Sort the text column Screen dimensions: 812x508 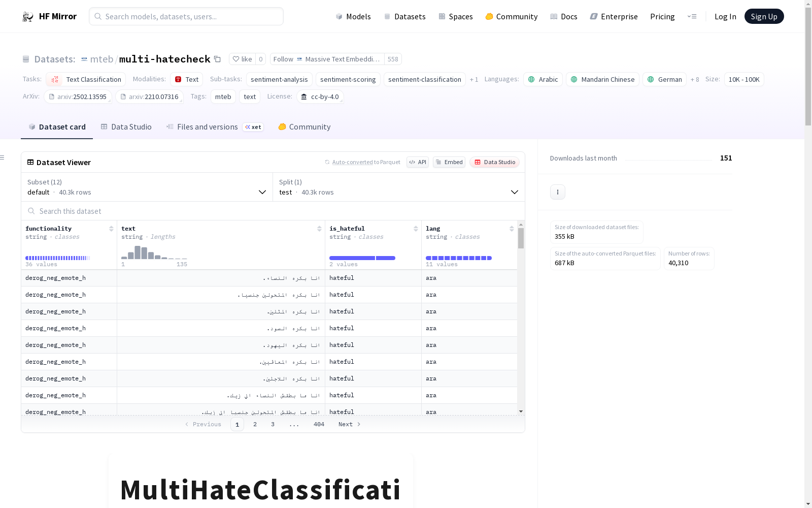click(x=319, y=229)
